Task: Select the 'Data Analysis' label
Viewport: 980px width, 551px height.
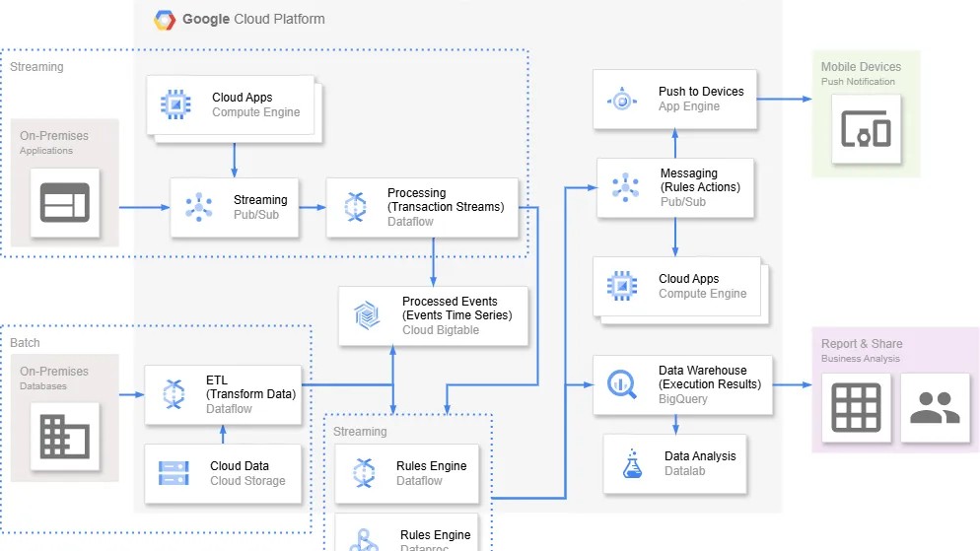Action: [x=700, y=456]
